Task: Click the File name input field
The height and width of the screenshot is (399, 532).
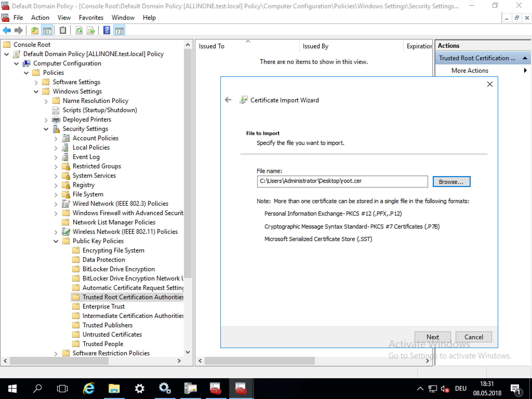Action: point(342,181)
